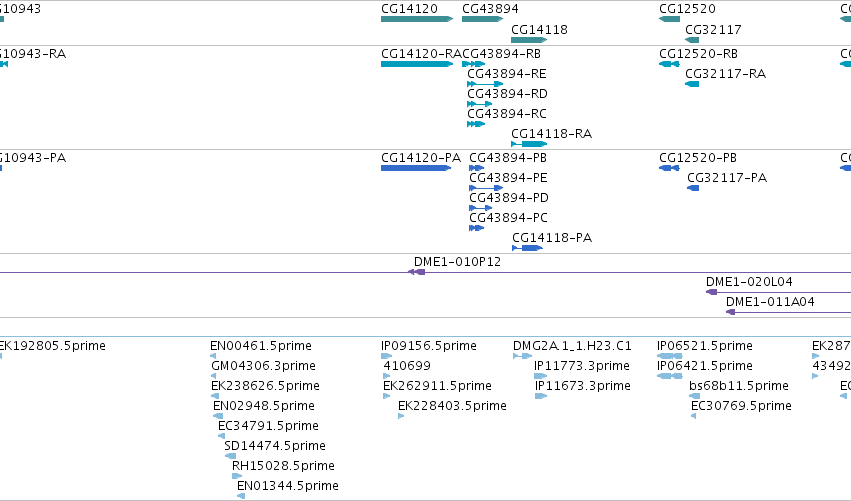
Task: Click the bs68b11.5prime EST
Action: [x=694, y=396]
